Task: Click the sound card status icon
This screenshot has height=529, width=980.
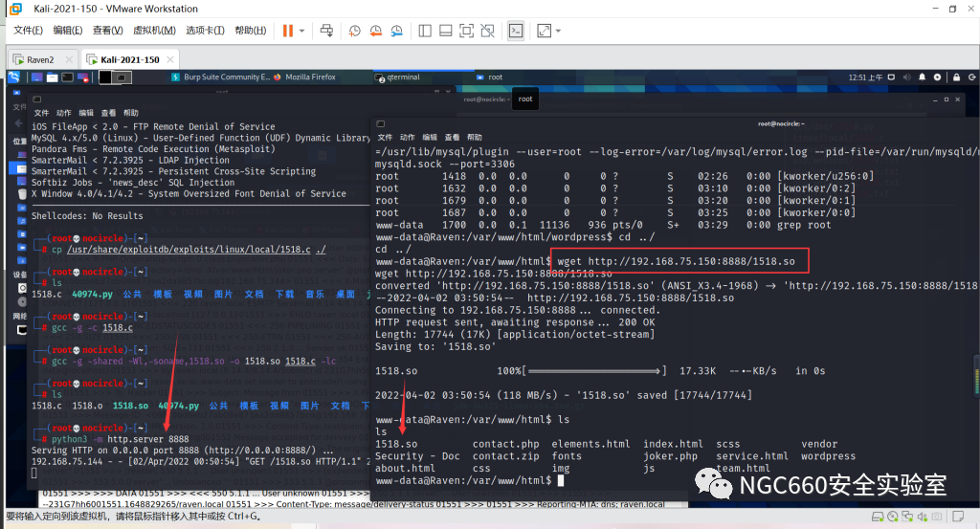Action: (922, 517)
